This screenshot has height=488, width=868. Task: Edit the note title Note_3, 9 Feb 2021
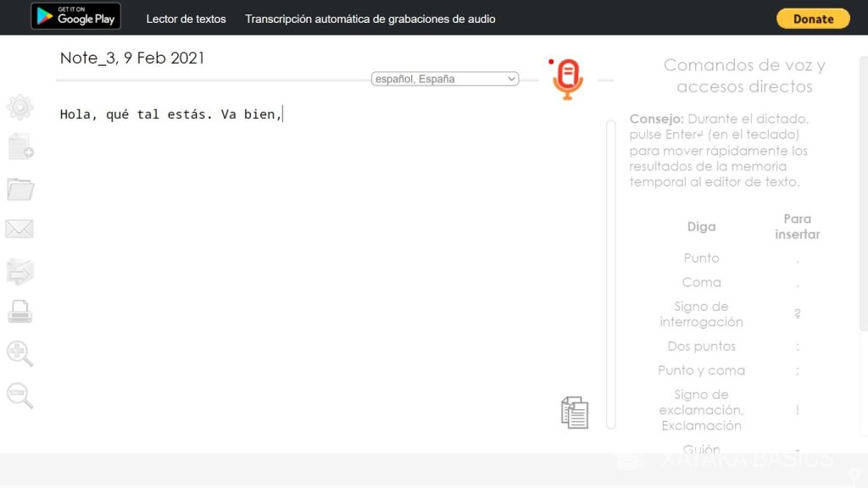point(131,58)
